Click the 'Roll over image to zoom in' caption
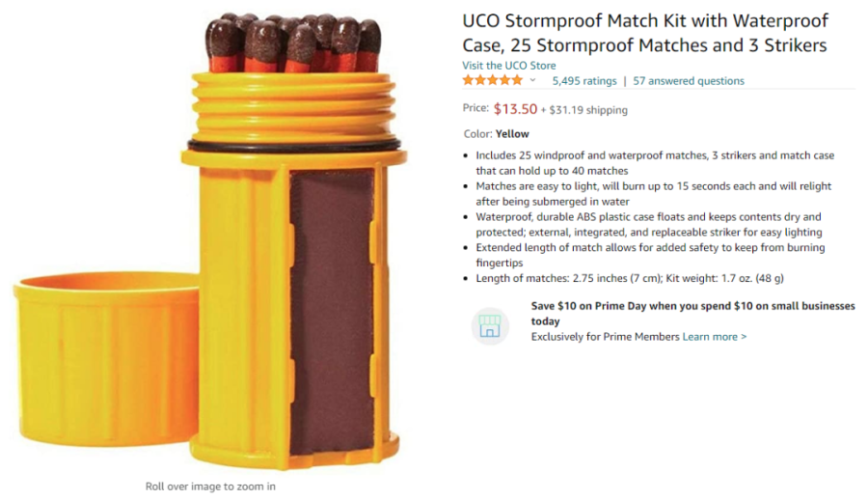The image size is (868, 500). click(210, 486)
